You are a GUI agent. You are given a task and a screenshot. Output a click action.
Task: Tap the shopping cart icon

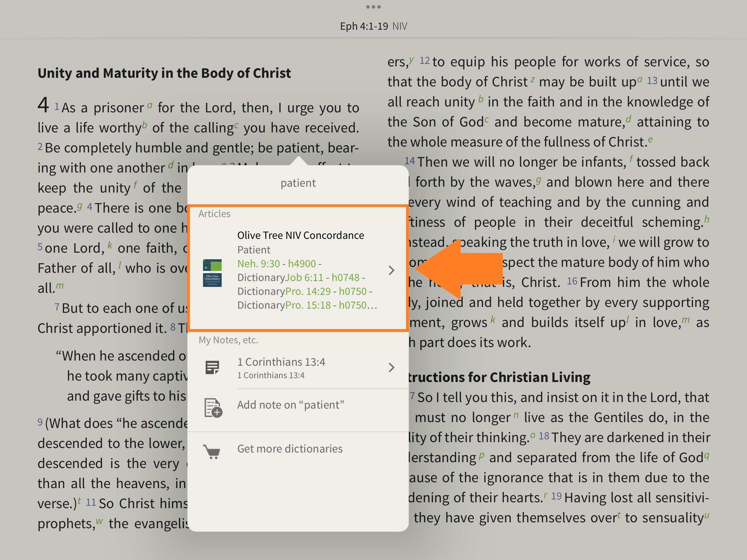point(212,451)
